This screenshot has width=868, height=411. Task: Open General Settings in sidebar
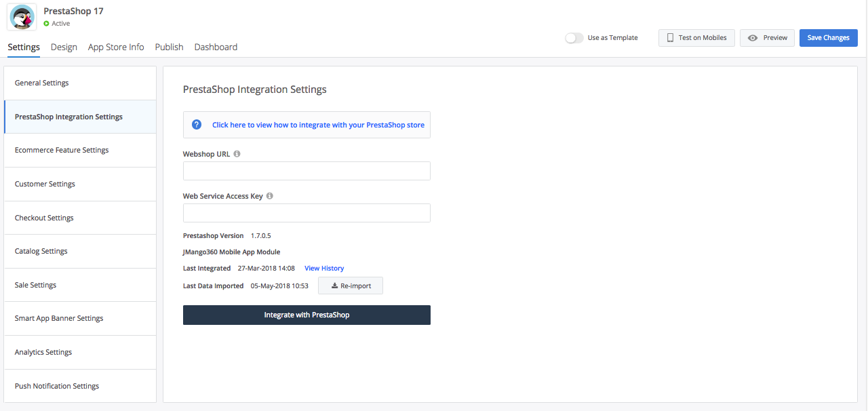pyautogui.click(x=80, y=83)
